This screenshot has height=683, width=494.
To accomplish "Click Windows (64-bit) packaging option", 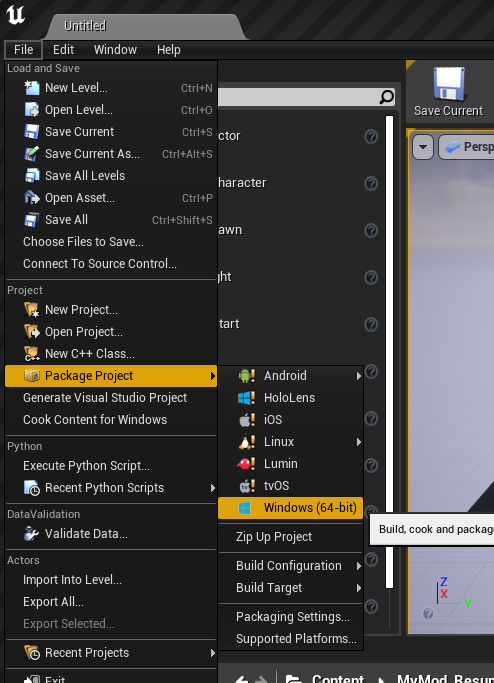I will click(x=291, y=508).
